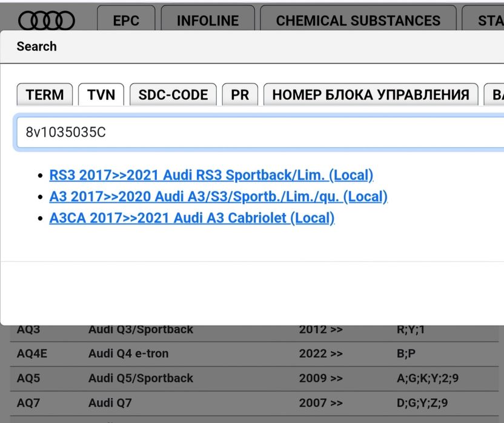Image resolution: width=504 pixels, height=423 pixels.
Task: Select the TVN search tab
Action: [x=101, y=95]
